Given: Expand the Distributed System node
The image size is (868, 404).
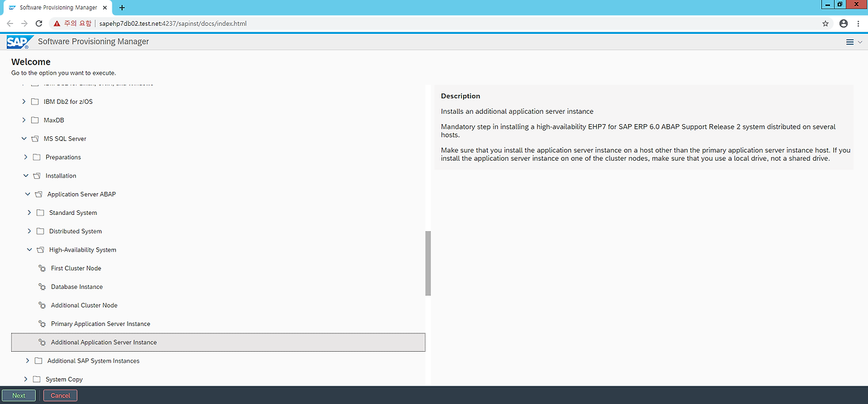Looking at the screenshot, I should pos(29,231).
